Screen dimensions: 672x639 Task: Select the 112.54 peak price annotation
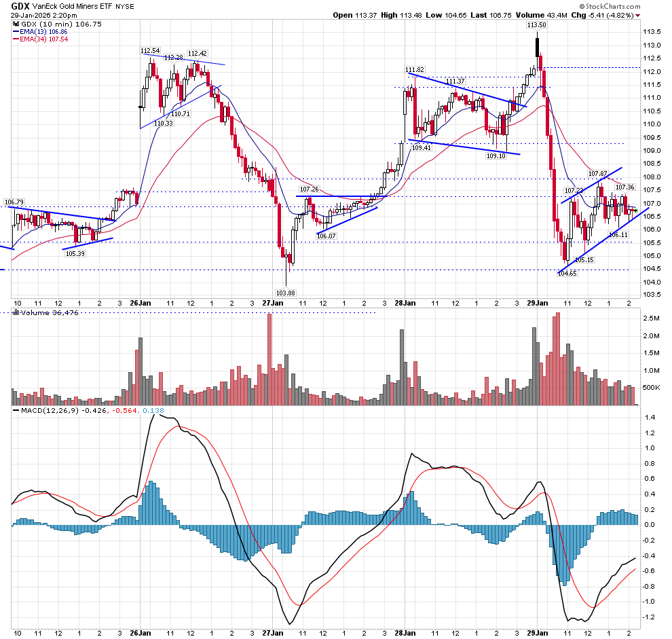pyautogui.click(x=150, y=51)
